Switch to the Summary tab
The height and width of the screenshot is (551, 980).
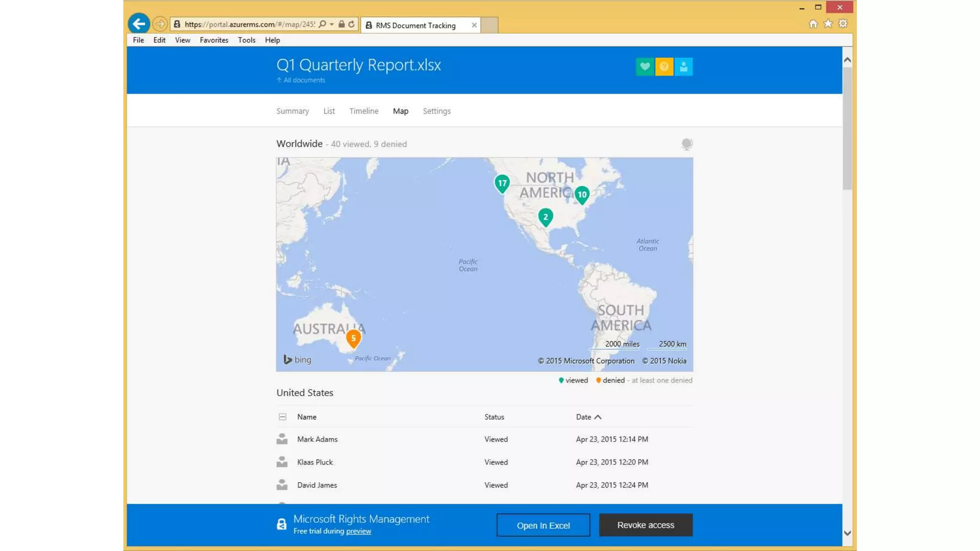tap(292, 111)
